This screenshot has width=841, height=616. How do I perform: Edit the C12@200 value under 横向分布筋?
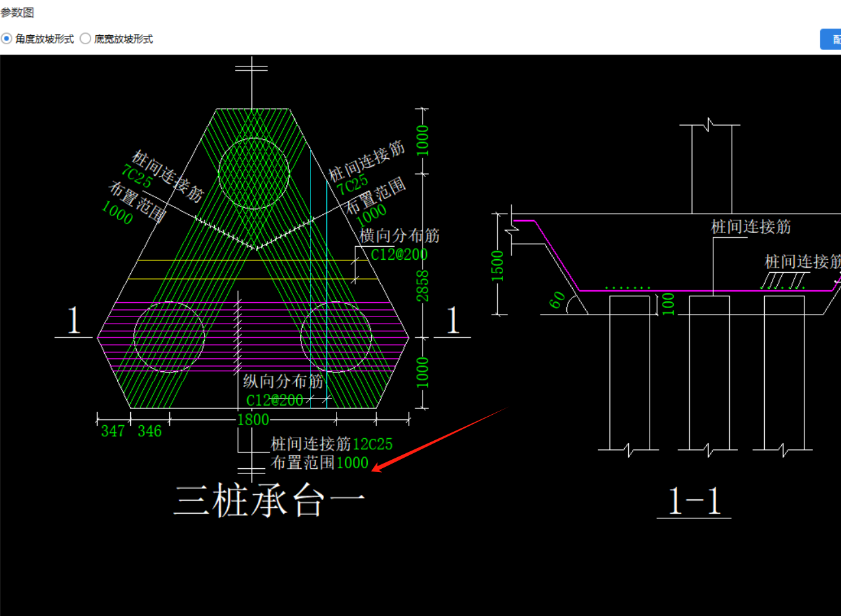(399, 255)
